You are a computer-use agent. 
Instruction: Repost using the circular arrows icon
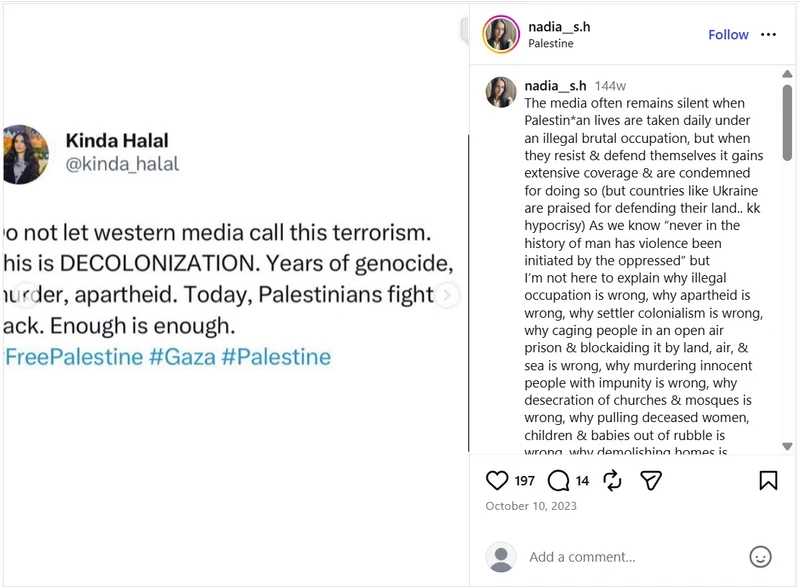coord(612,480)
